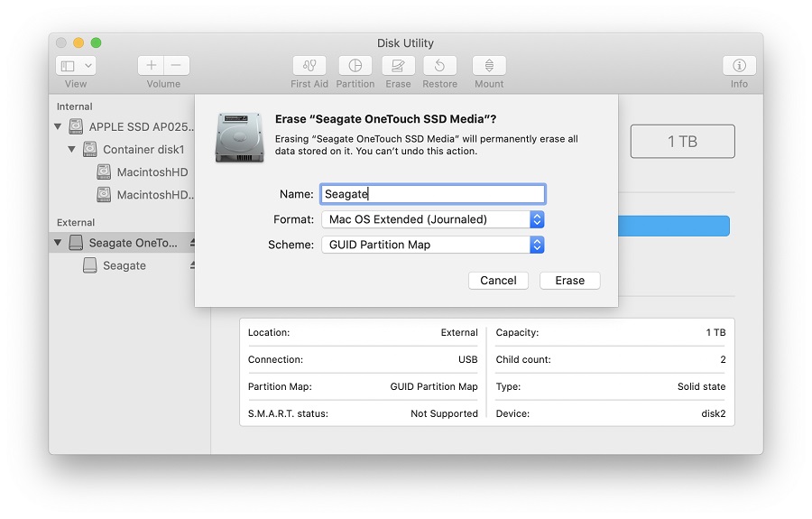Eject the Seagate OneTouch drive
Image resolution: width=812 pixels, height=519 pixels.
[192, 243]
